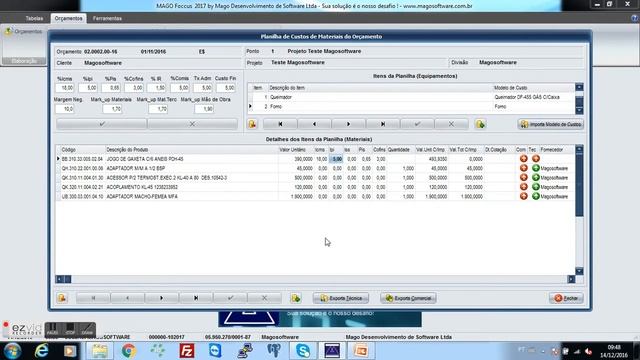Click add-material icon left of Exporta Técnica
640x360 pixels.
pos(296,298)
